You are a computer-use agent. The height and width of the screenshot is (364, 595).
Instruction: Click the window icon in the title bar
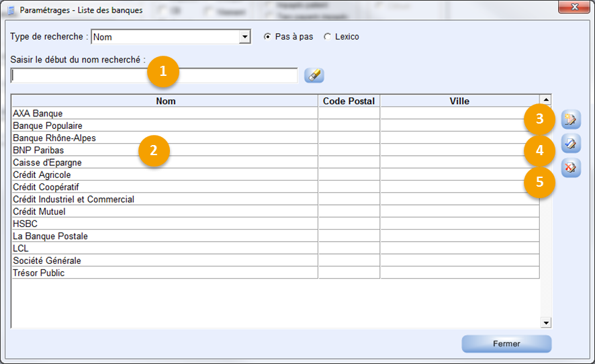11,10
